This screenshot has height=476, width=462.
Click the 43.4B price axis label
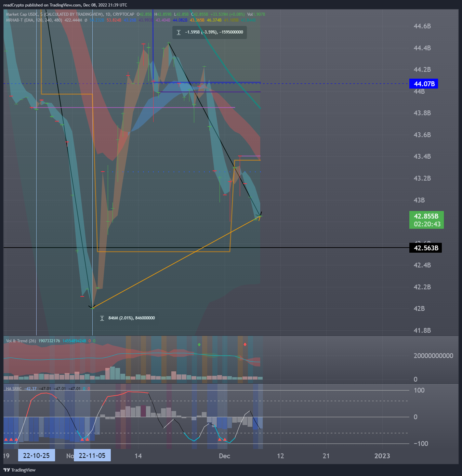[422, 157]
